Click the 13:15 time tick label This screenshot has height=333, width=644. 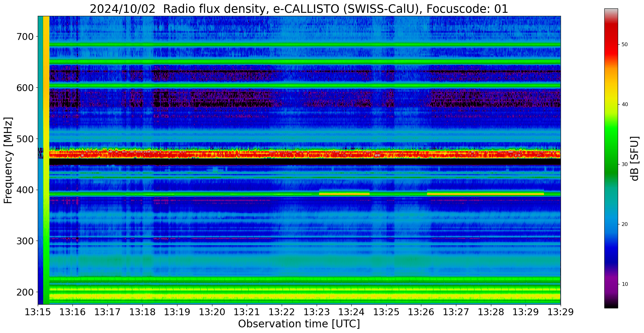point(38,312)
